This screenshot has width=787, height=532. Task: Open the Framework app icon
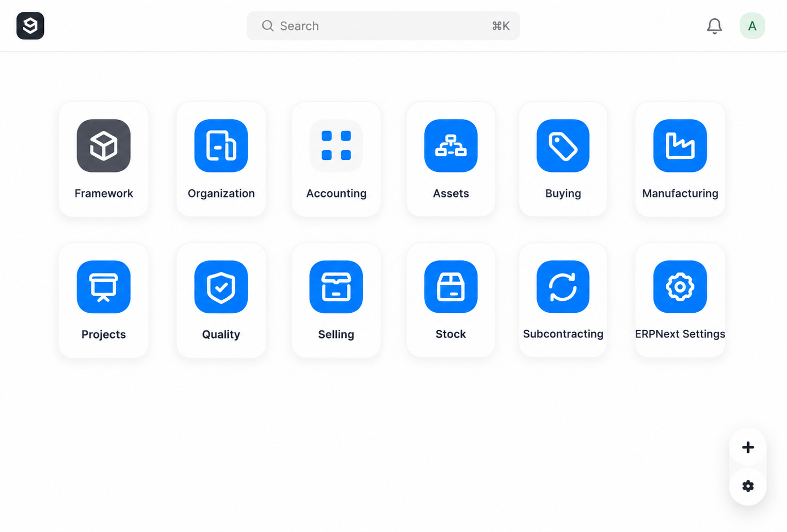[104, 146]
